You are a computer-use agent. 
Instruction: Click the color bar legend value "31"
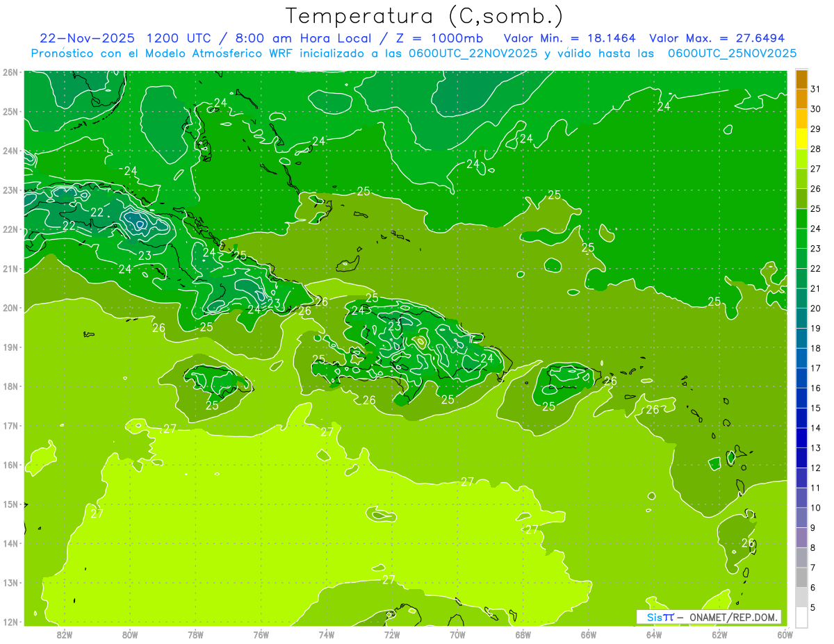point(816,89)
